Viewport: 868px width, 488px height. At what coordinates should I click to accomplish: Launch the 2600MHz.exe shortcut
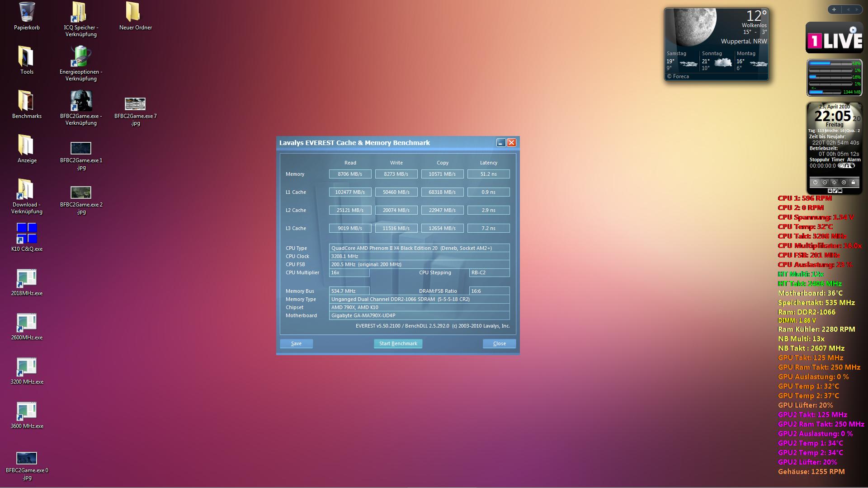[x=27, y=322]
